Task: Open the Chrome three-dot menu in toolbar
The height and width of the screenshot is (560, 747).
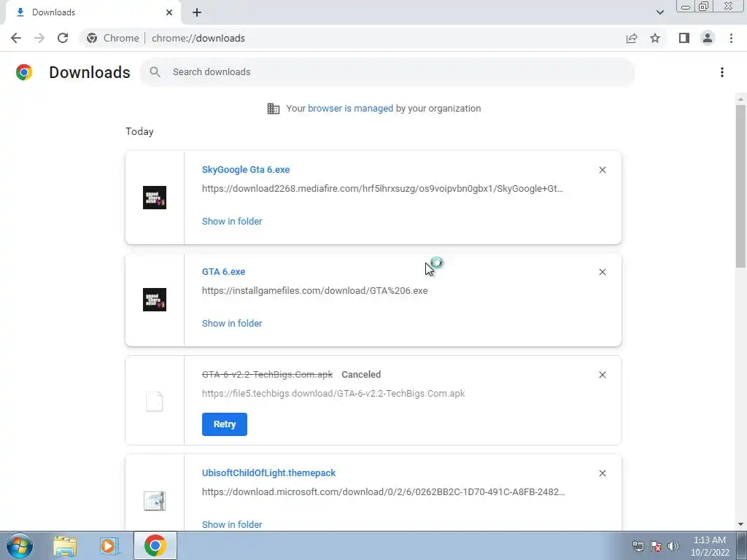Action: coord(731,38)
